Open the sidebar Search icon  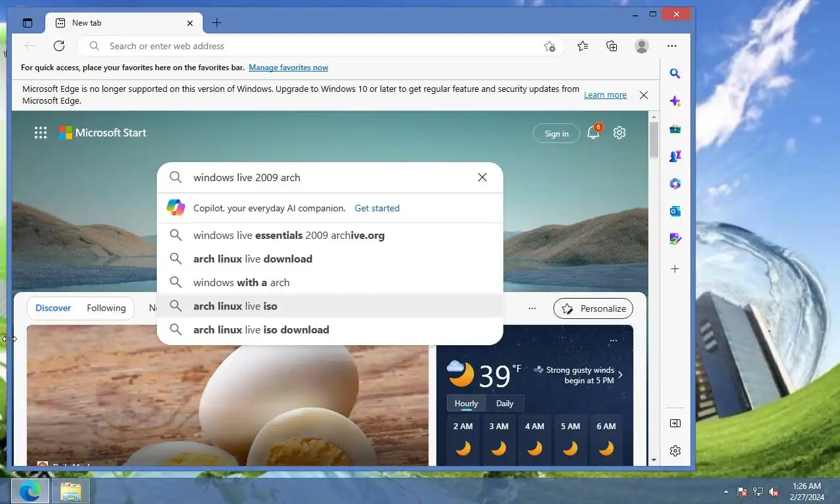pos(675,73)
